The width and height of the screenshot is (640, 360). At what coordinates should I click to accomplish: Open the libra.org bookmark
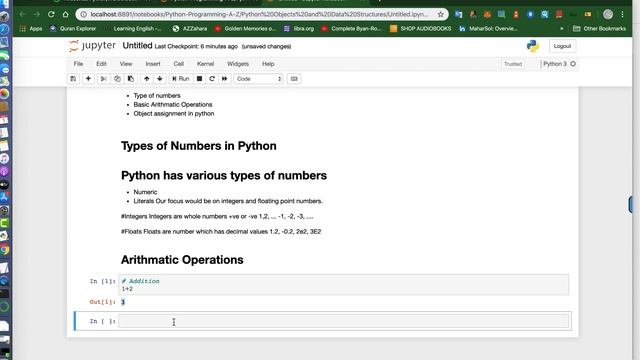[x=299, y=29]
